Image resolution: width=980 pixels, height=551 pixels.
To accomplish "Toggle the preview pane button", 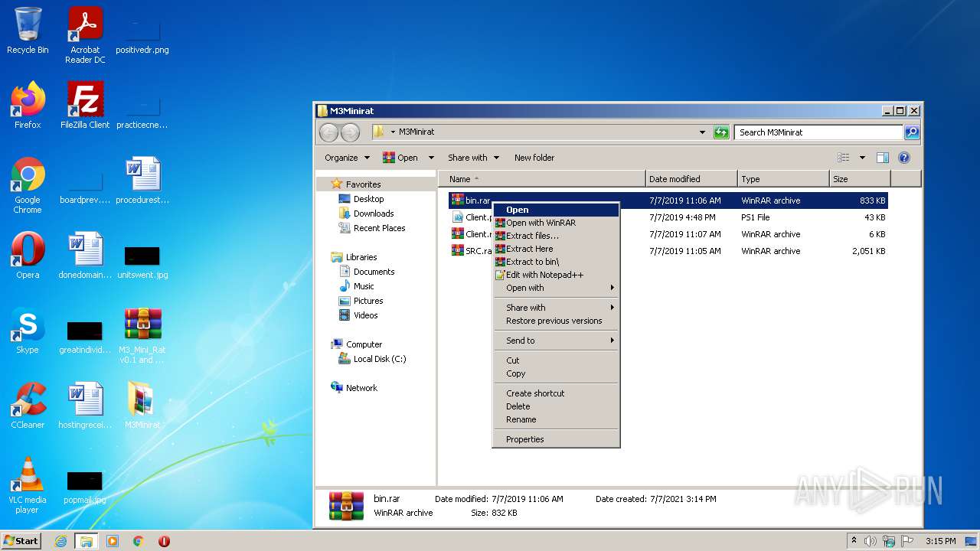I will click(x=883, y=158).
